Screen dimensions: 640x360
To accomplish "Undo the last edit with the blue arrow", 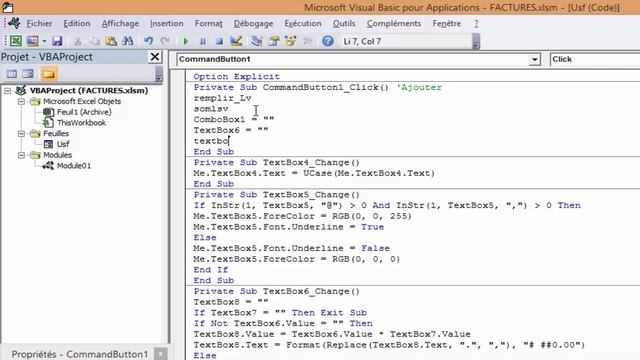I will tap(149, 41).
